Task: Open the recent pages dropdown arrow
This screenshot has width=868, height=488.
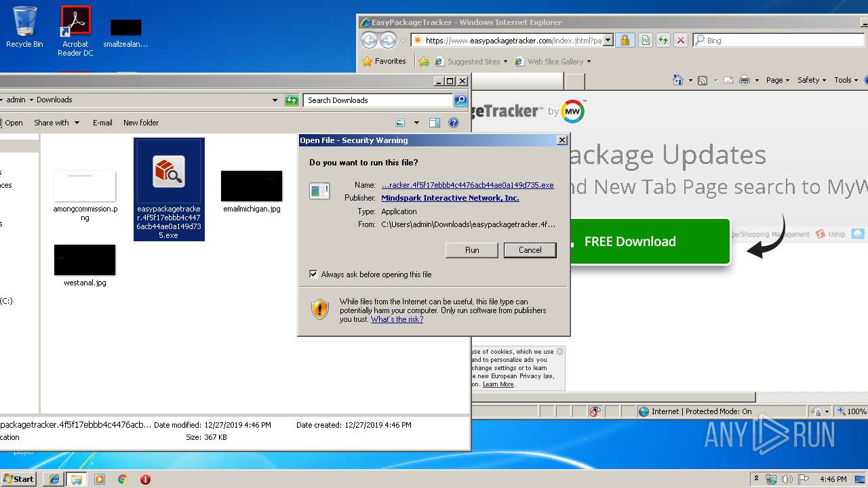Action: [403, 41]
